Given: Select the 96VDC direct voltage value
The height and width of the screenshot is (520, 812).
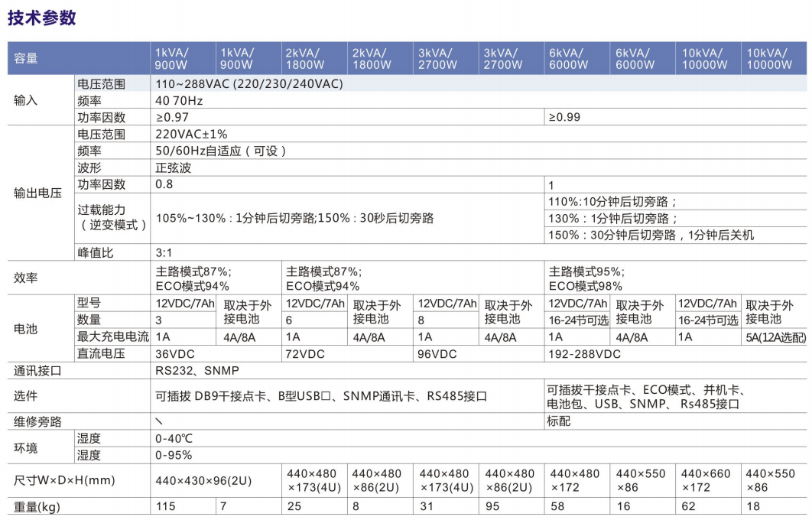Looking at the screenshot, I should (x=437, y=354).
